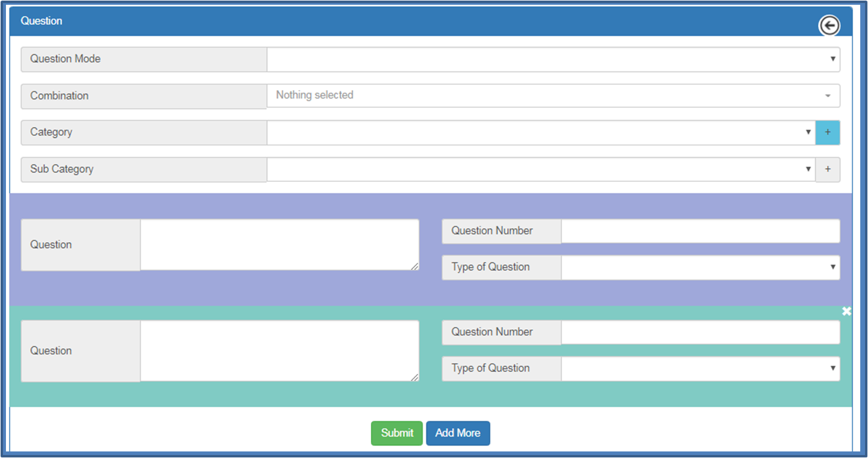
Task: Click the blue plus button beside Category
Action: pos(827,132)
